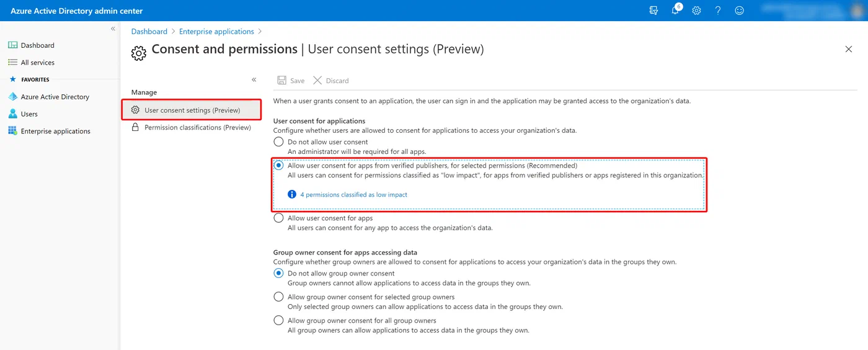This screenshot has height=350, width=868.
Task: Follow the Dashboard breadcrumb link
Action: [x=149, y=32]
